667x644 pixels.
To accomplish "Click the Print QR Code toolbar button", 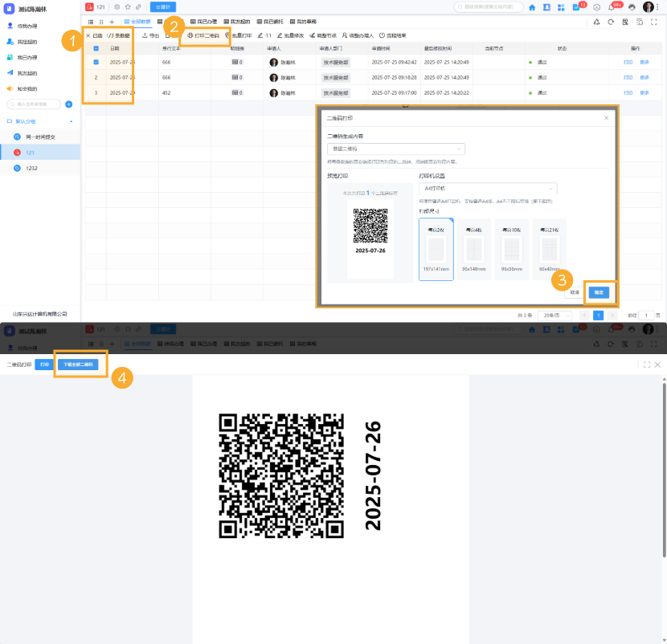I will tap(203, 36).
